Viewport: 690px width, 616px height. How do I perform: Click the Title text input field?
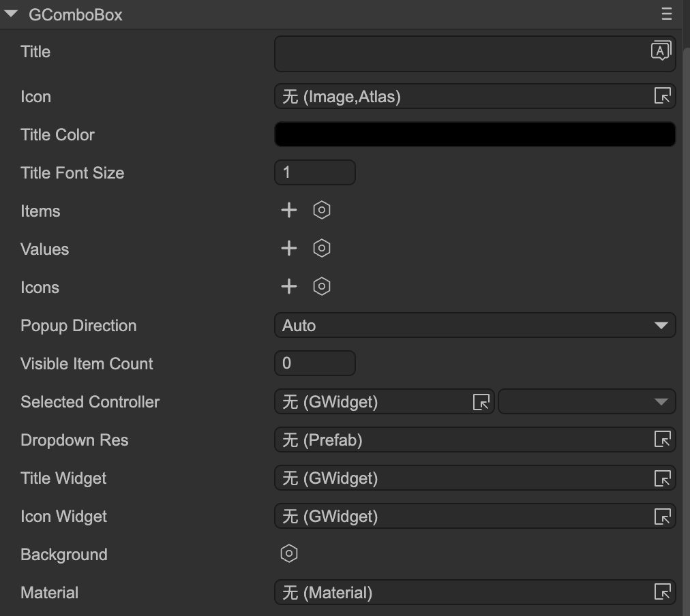pos(460,54)
